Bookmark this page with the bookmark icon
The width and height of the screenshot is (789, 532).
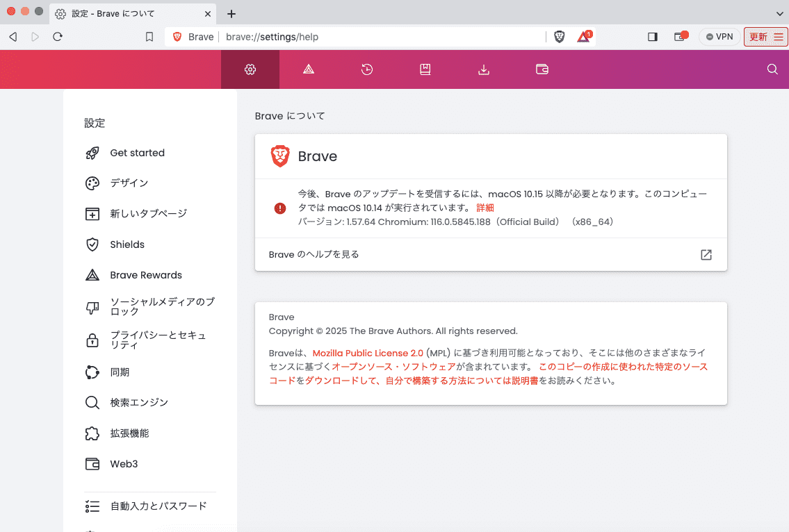149,37
